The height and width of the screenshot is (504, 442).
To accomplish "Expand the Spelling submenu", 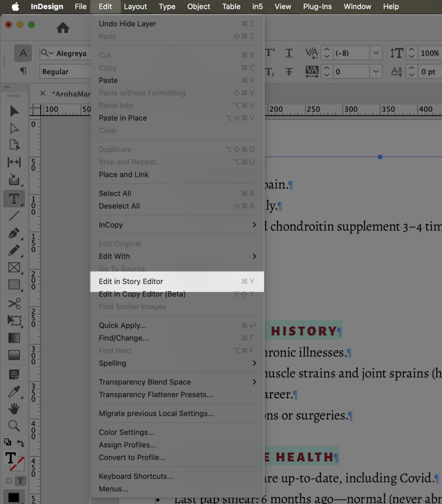I will click(x=177, y=363).
